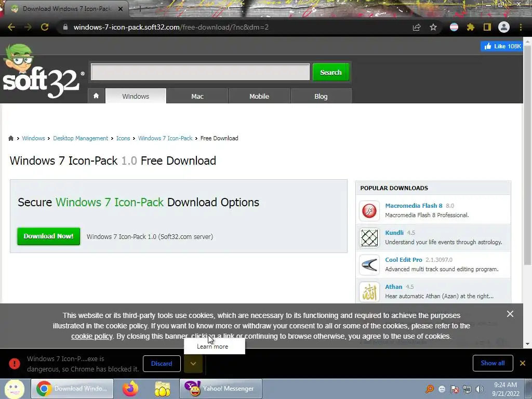Image resolution: width=532 pixels, height=399 pixels.
Task: Click the Cool Edit Pro icon
Action: [x=369, y=265]
